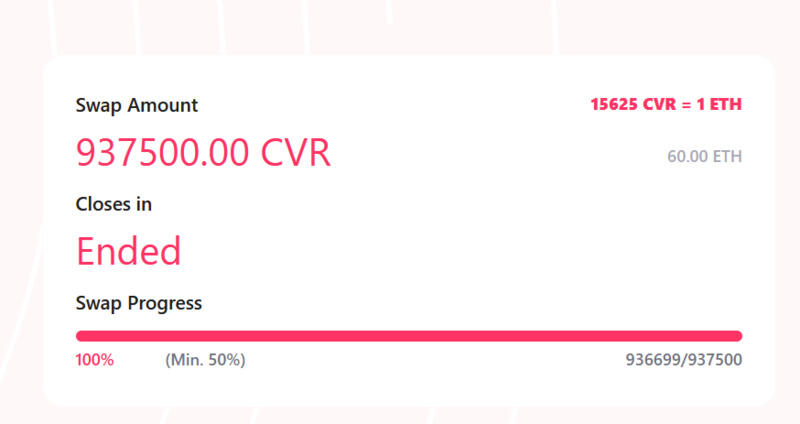Screen dimensions: 800x424
Task: Click the Swap Amount heading
Action: click(137, 105)
